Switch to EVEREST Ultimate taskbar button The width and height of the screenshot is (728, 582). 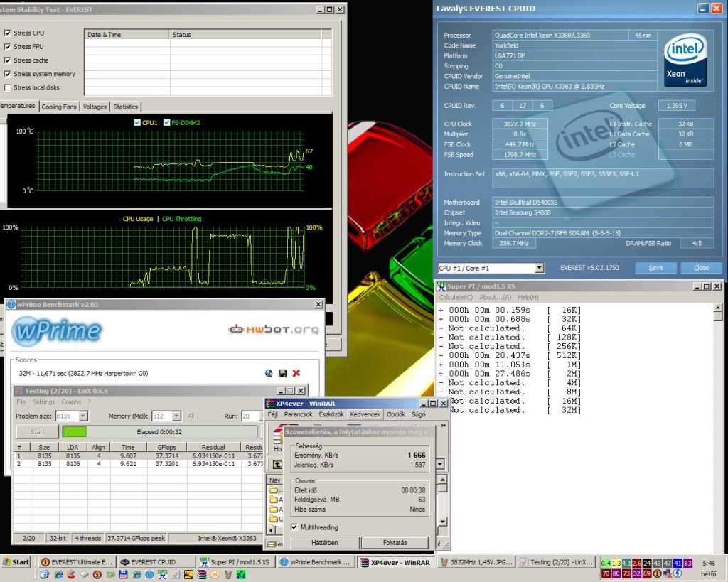tap(77, 561)
